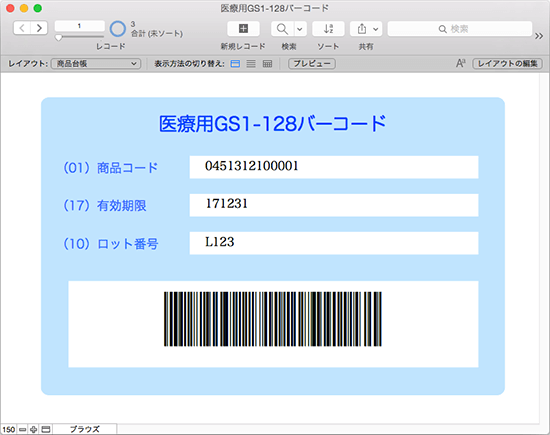Click the barcode image
The image size is (550, 435).
pos(273,319)
